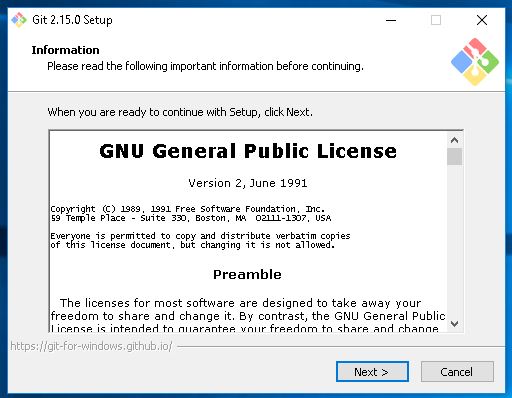Click the 'Copyright (C) 1989, 1991' line
The height and width of the screenshot is (398, 512).
tap(187, 209)
